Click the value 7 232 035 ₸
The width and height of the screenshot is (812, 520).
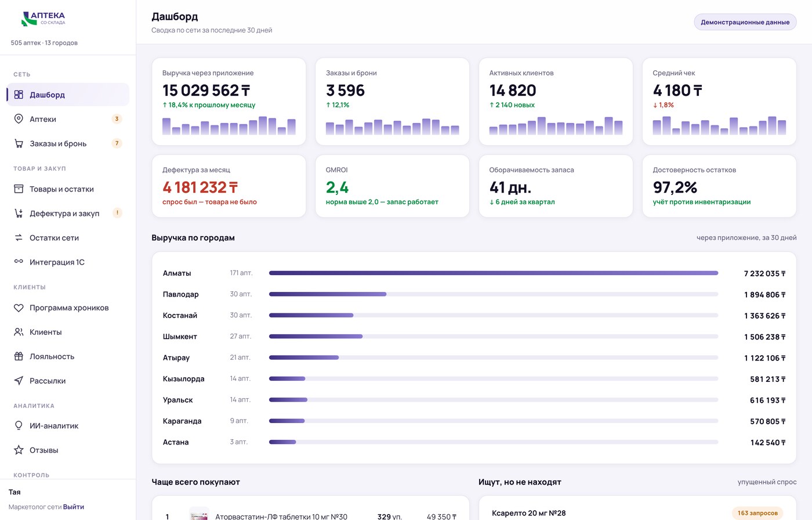click(764, 273)
